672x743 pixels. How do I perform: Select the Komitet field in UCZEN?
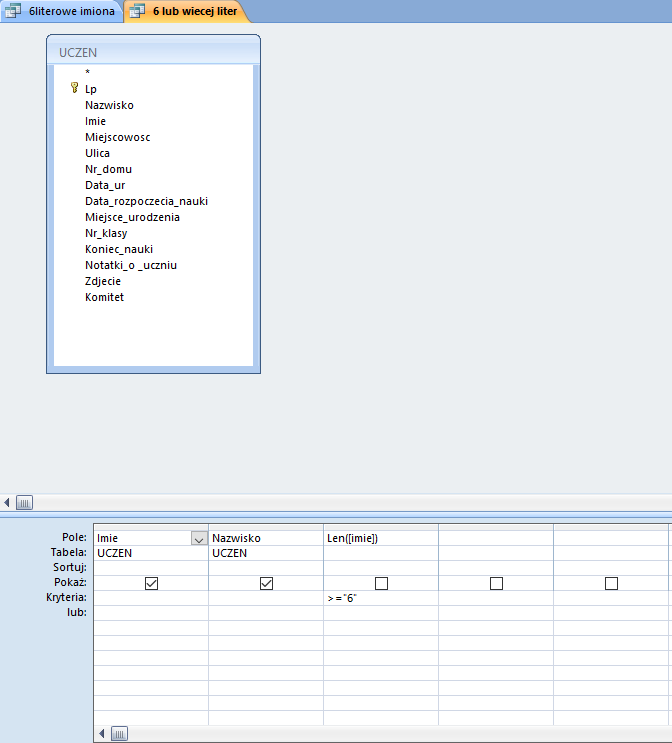pos(104,297)
